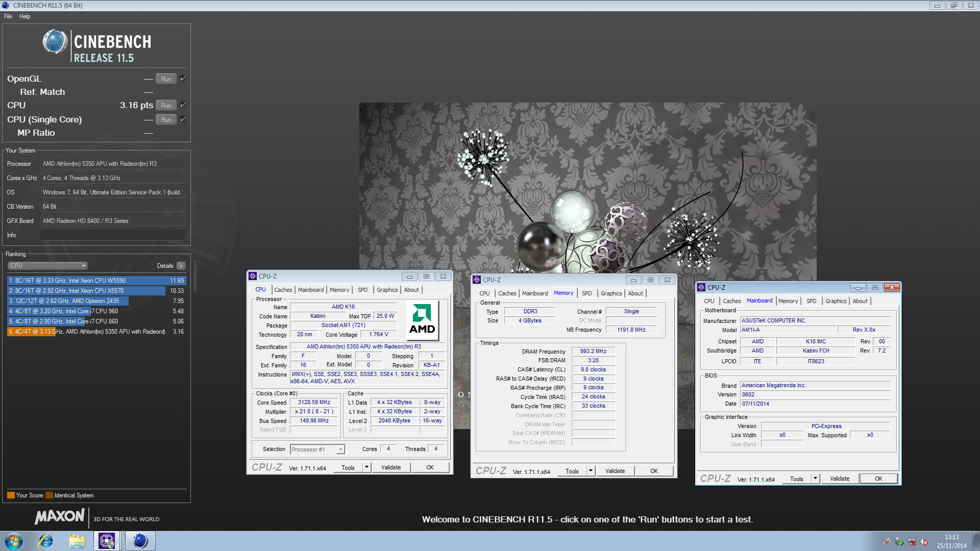Click the GFX Board field

(x=113, y=221)
